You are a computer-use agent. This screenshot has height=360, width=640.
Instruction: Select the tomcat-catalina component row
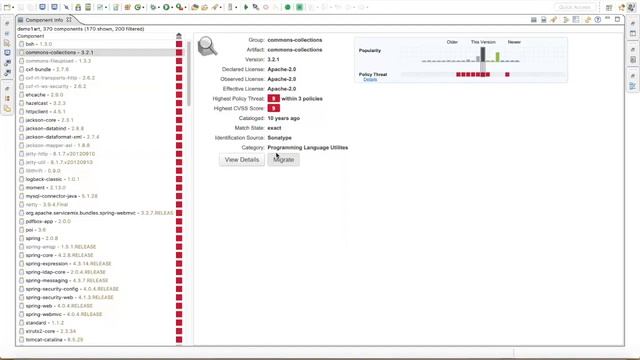point(100,340)
